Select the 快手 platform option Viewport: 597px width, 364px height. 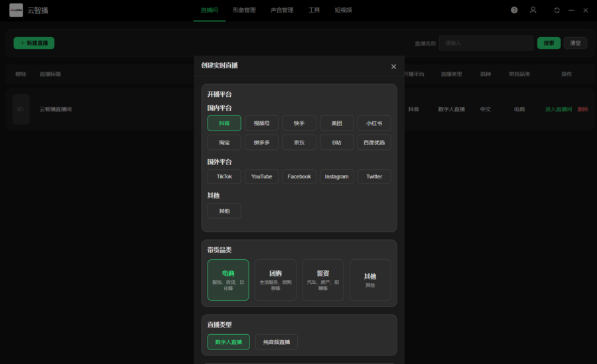299,123
